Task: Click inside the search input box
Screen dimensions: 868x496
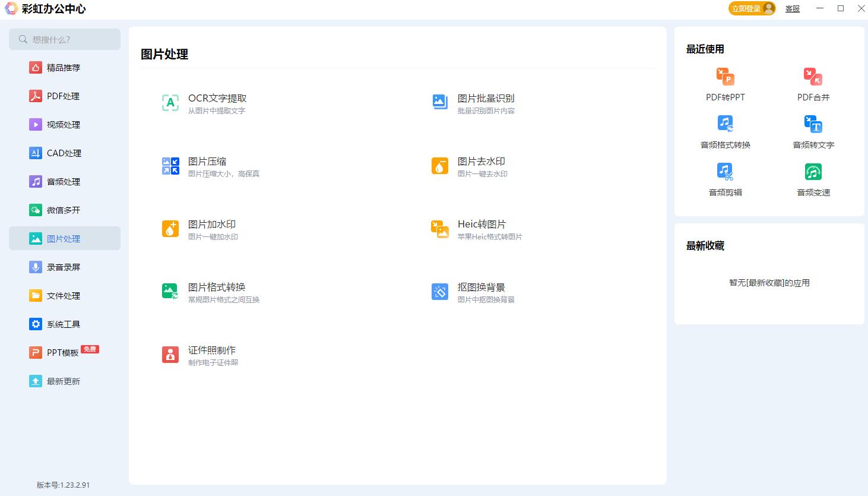Action: click(65, 39)
